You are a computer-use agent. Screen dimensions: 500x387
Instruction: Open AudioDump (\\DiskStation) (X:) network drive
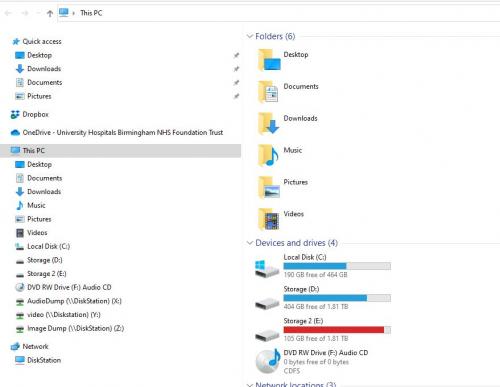coord(74,301)
